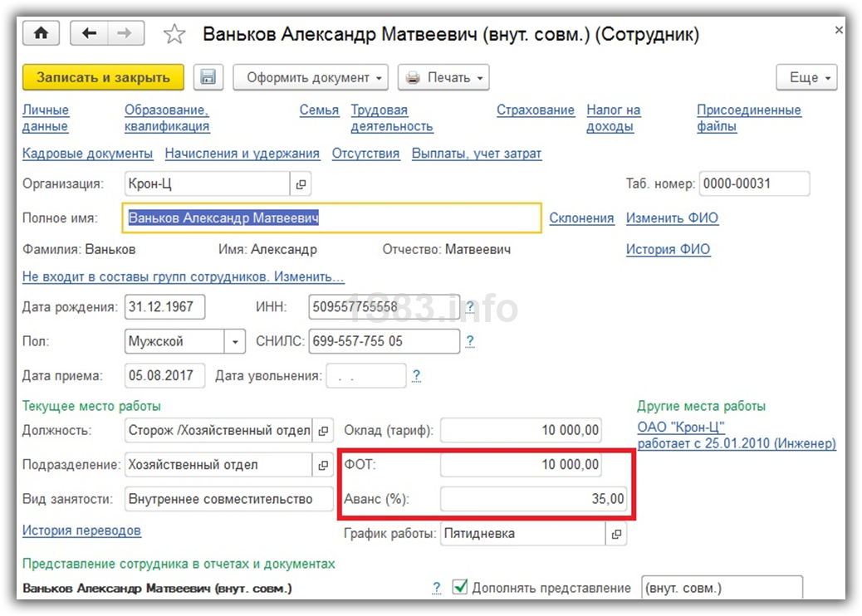Click the Записать и закрыть button
The width and height of the screenshot is (862, 616).
[x=103, y=77]
